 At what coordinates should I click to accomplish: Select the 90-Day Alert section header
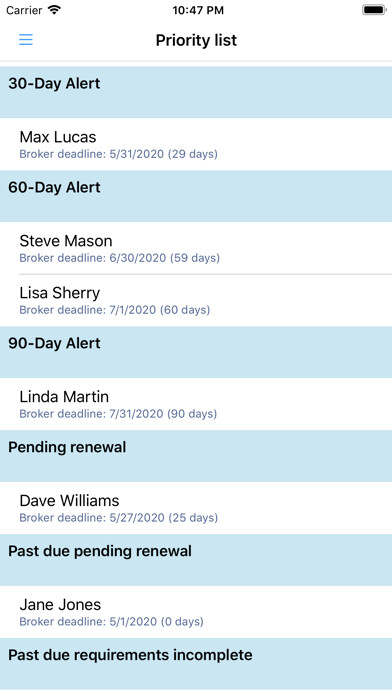coord(196,352)
